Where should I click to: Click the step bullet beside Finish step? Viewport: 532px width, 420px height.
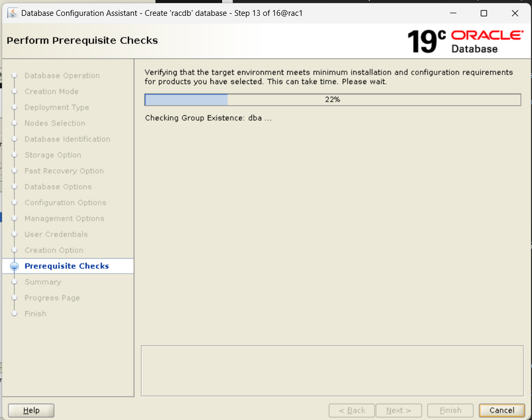pyautogui.click(x=14, y=314)
